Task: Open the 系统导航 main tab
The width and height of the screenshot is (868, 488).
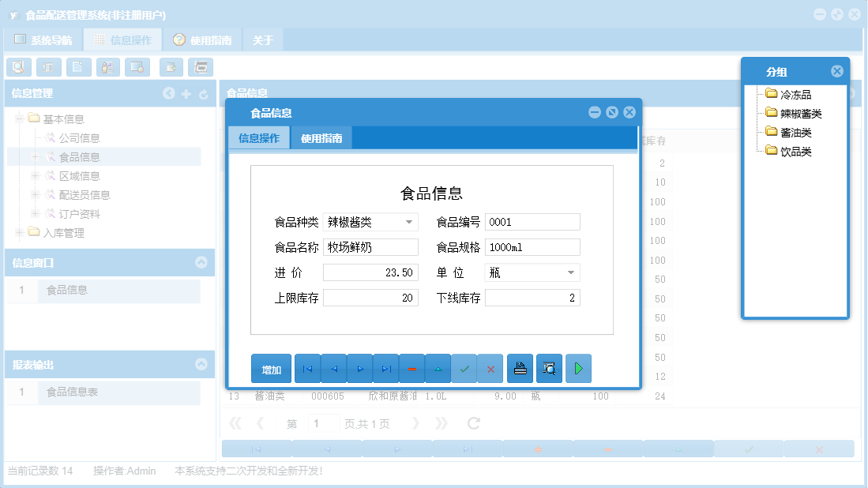Action: 43,39
